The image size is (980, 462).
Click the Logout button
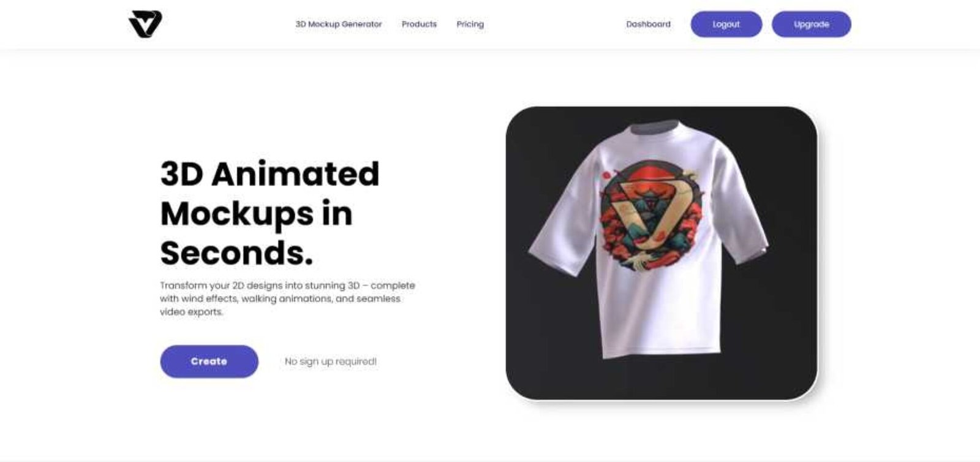click(726, 25)
